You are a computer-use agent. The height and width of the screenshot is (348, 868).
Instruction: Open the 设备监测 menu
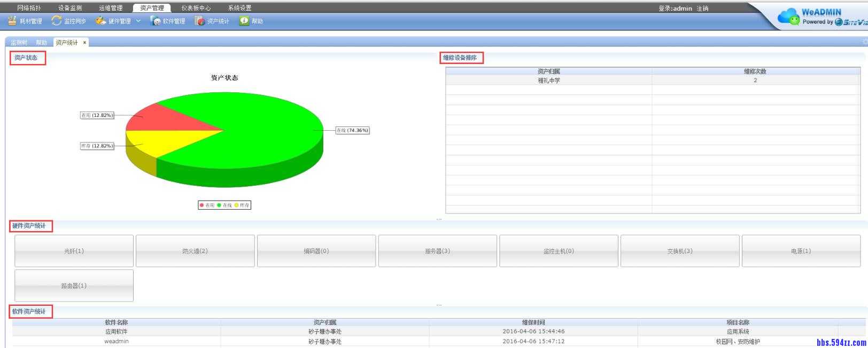(x=70, y=8)
